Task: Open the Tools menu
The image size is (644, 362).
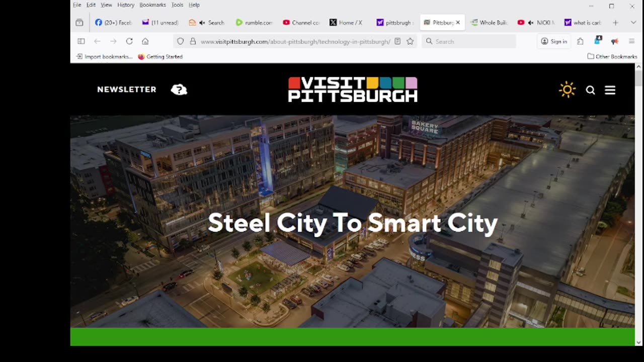Action: (177, 5)
